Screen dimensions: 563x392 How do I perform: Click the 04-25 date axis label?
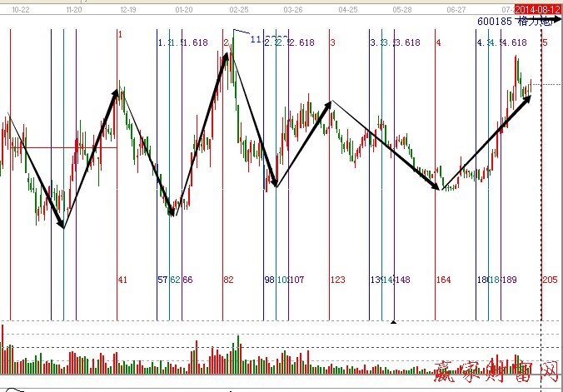347,9
